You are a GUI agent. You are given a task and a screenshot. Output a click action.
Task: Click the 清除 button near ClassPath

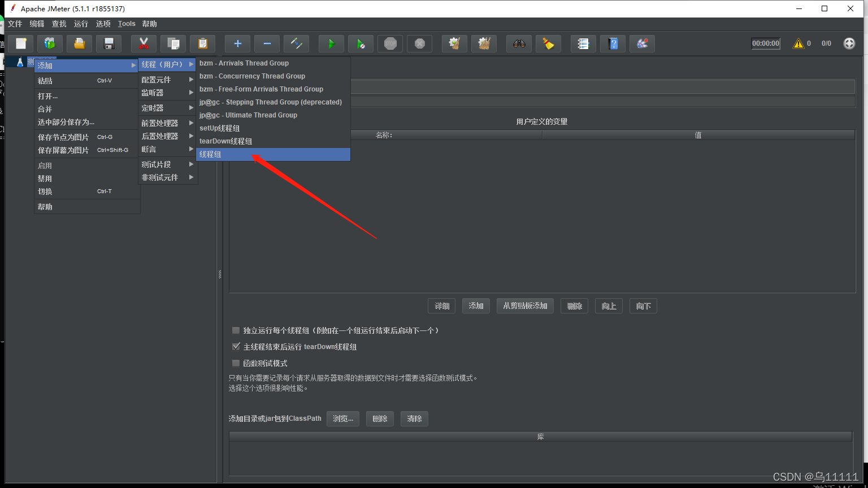coord(414,419)
